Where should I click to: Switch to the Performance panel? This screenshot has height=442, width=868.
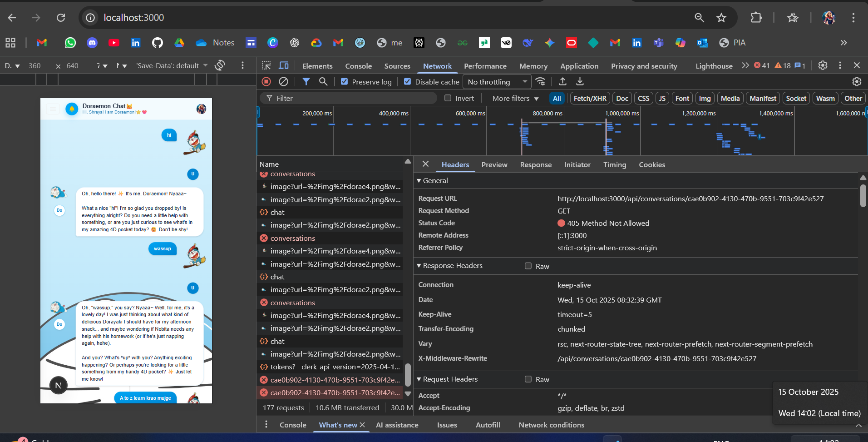[x=485, y=66]
